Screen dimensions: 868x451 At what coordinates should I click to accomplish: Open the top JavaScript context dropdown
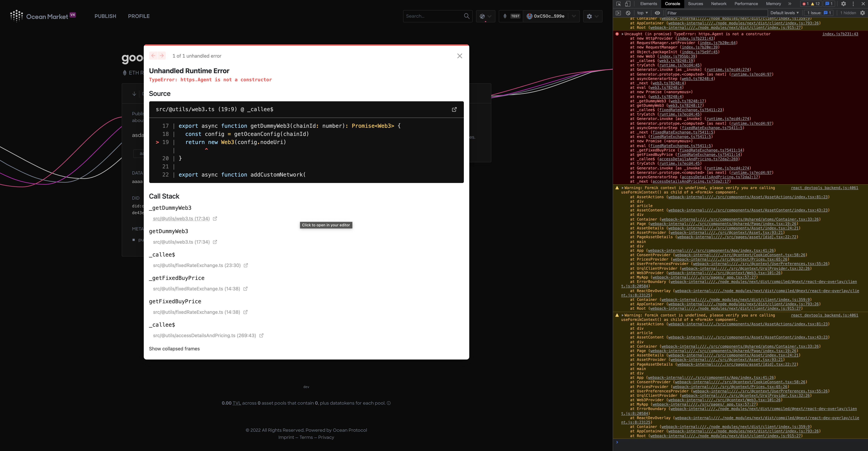click(x=643, y=13)
